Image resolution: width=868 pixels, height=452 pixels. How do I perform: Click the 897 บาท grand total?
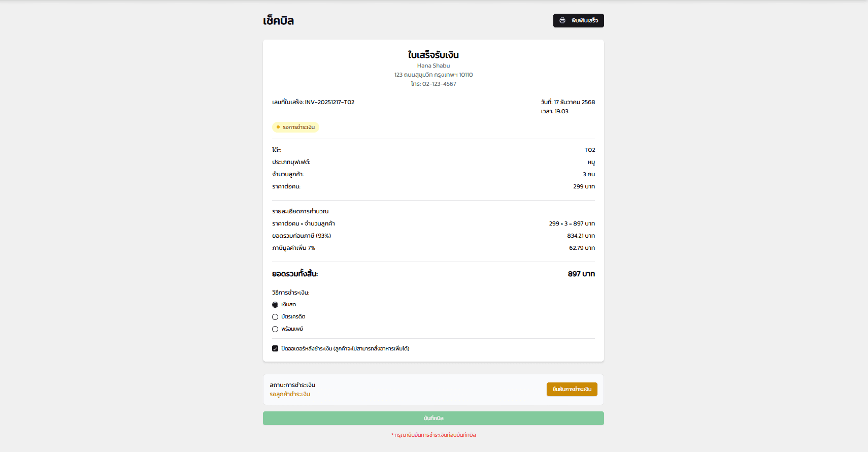[581, 274]
